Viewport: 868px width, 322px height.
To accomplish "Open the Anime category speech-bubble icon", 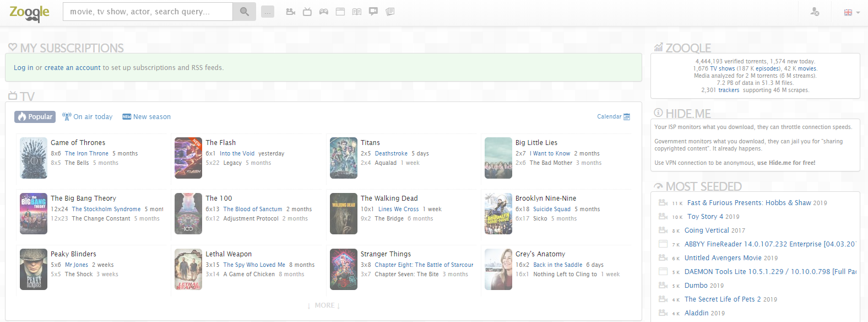I will (373, 12).
